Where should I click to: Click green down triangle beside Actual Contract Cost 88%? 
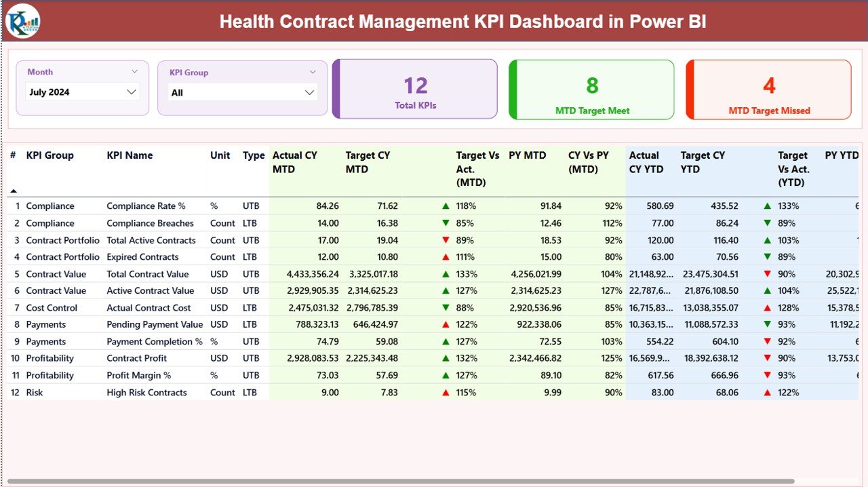point(446,307)
